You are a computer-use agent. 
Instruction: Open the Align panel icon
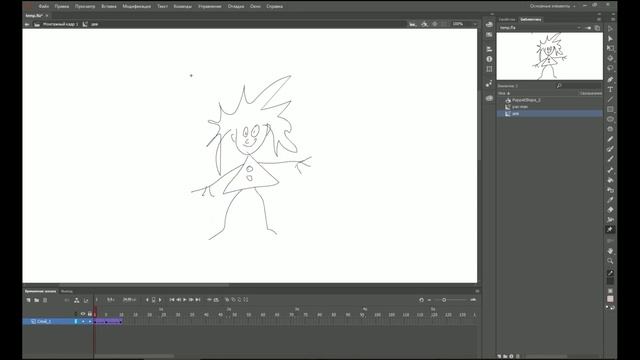click(489, 49)
